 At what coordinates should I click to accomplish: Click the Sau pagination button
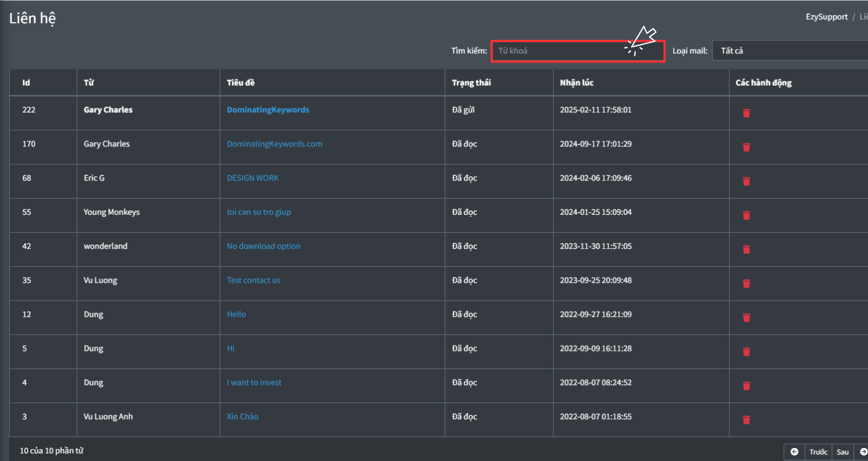tap(843, 452)
